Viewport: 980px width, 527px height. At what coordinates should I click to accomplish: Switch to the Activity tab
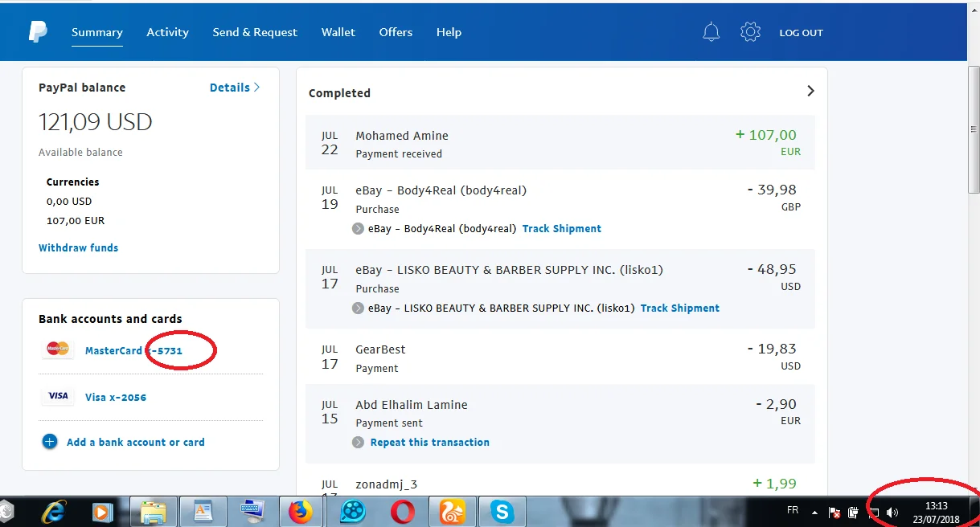(167, 32)
